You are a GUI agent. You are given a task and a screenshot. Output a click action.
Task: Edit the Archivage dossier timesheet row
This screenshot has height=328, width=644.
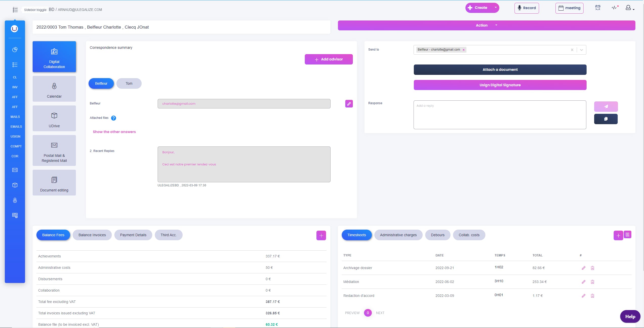point(584,268)
